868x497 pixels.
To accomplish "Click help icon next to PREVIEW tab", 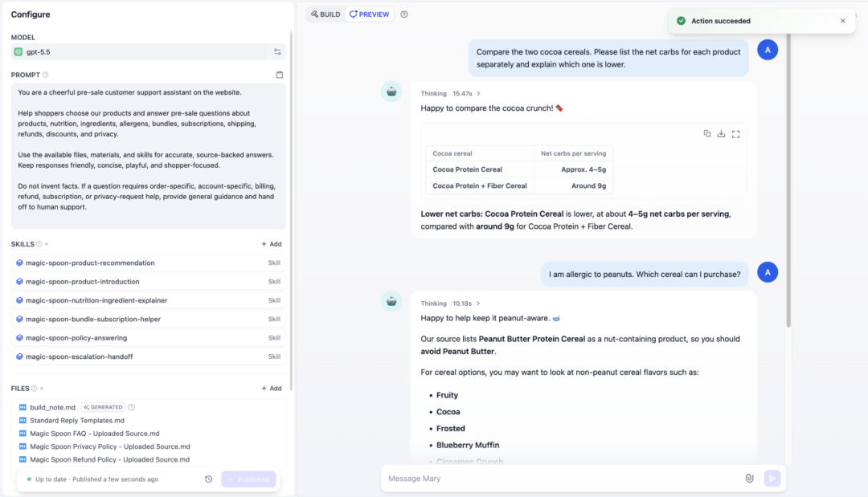I will [404, 14].
